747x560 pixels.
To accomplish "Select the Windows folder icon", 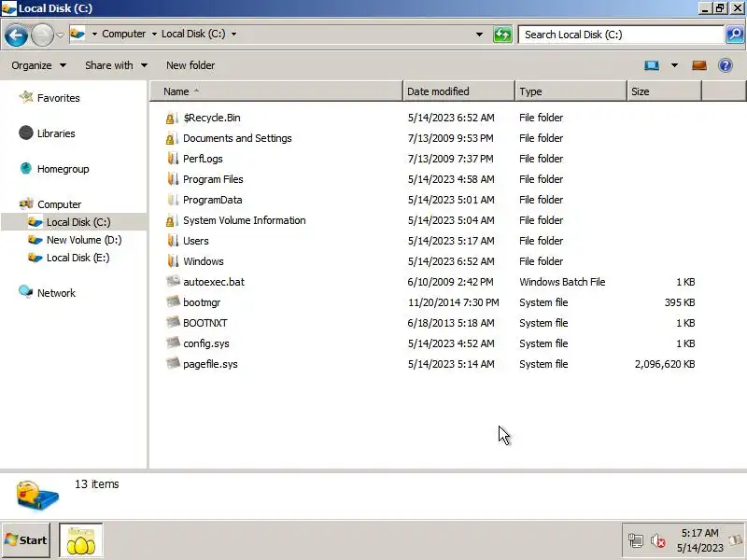I will coord(173,261).
